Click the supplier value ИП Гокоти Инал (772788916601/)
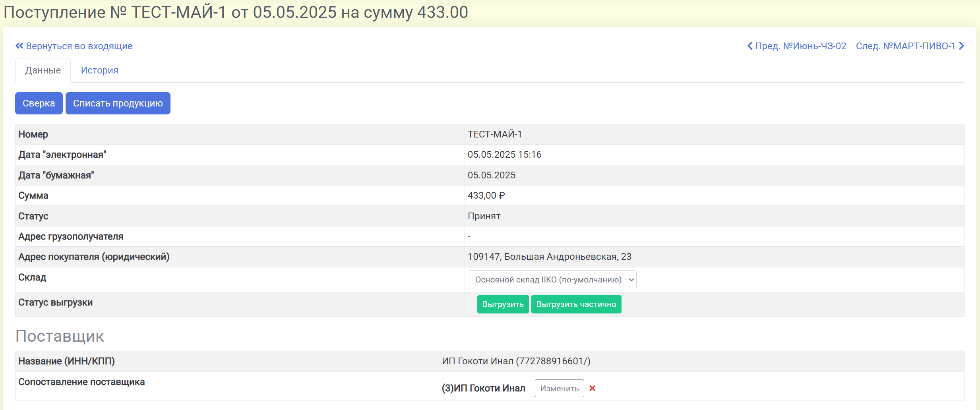 pyautogui.click(x=516, y=361)
